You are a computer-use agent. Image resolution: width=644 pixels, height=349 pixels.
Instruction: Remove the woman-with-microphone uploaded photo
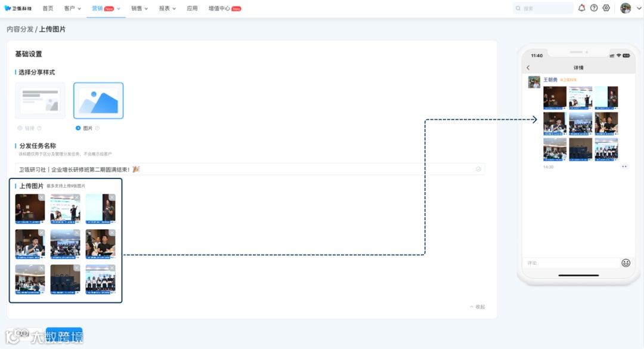[112, 197]
